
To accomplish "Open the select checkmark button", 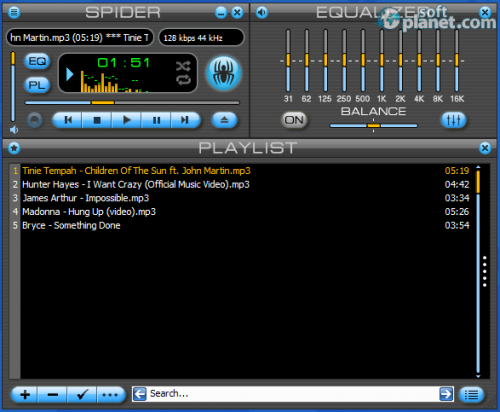I will click(x=82, y=395).
